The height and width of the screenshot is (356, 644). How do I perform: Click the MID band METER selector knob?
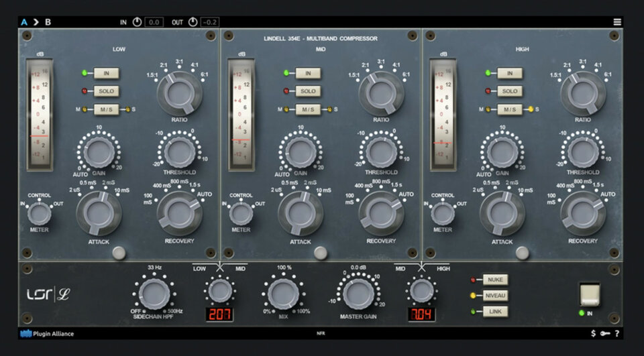click(241, 214)
